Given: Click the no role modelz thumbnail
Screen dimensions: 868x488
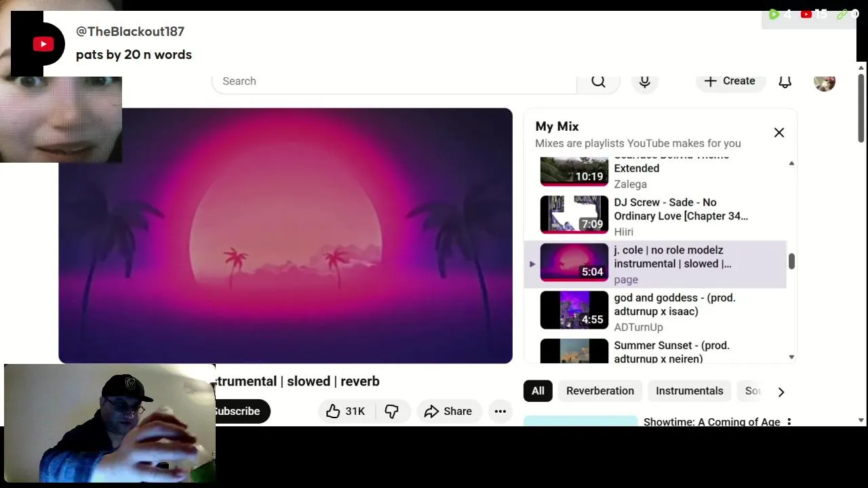Looking at the screenshot, I should pyautogui.click(x=574, y=262).
